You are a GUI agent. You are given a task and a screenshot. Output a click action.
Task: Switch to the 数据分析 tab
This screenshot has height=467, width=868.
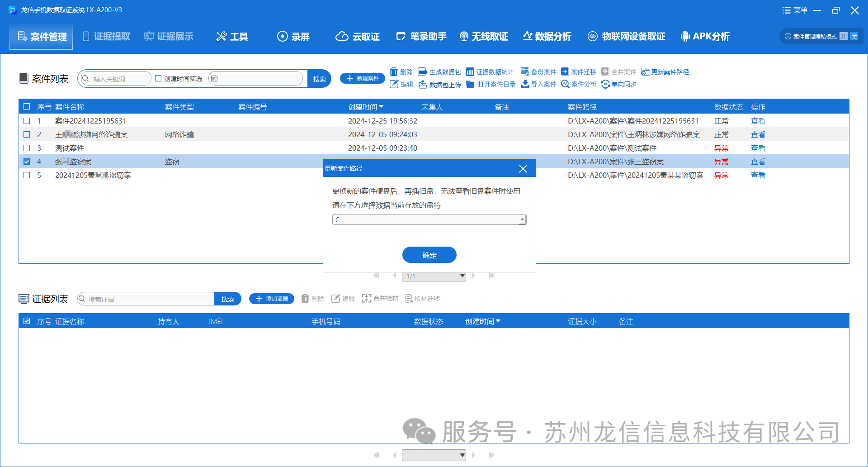click(547, 36)
